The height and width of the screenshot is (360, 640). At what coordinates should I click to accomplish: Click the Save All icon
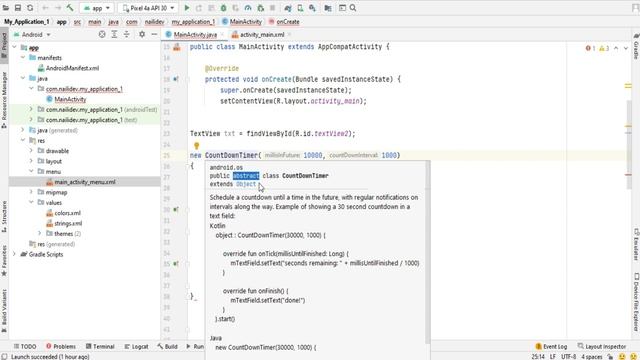click(18, 8)
